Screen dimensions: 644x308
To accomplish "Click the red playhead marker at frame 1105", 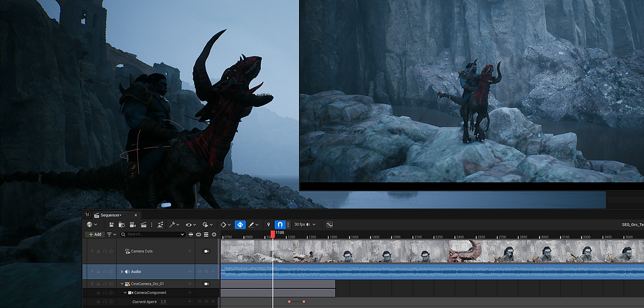I will 273,234.
